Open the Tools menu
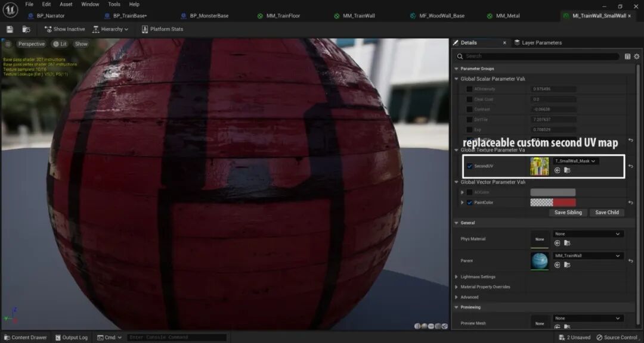This screenshot has height=343, width=644. 114,4
